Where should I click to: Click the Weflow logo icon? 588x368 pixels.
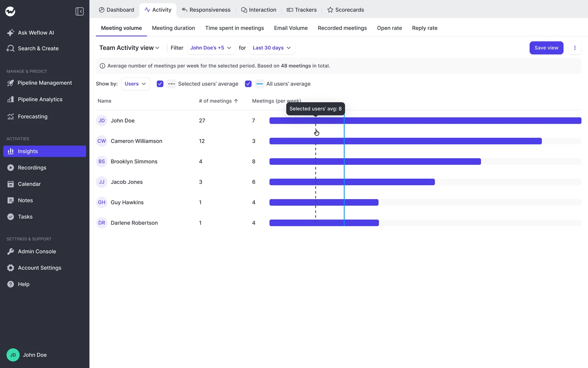point(10,11)
